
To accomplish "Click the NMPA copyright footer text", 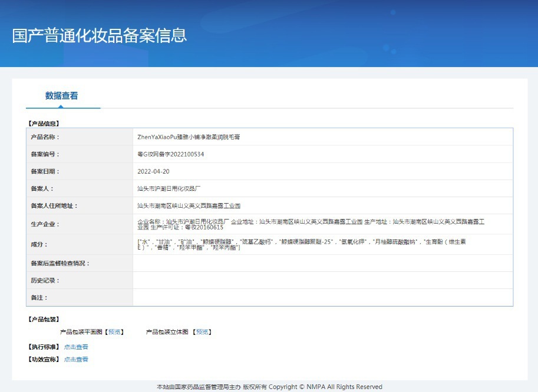I will point(269,387).
